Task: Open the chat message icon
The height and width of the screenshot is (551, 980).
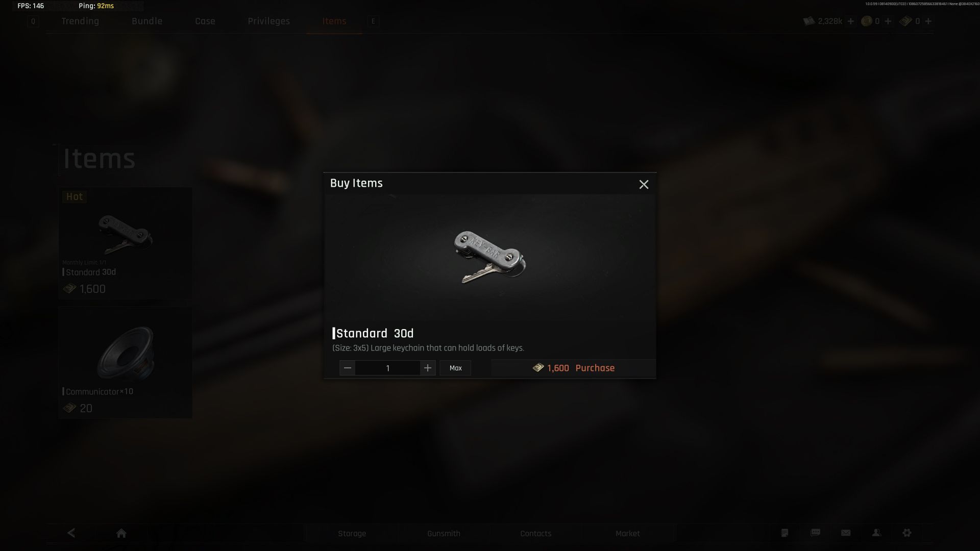Action: pyautogui.click(x=815, y=533)
